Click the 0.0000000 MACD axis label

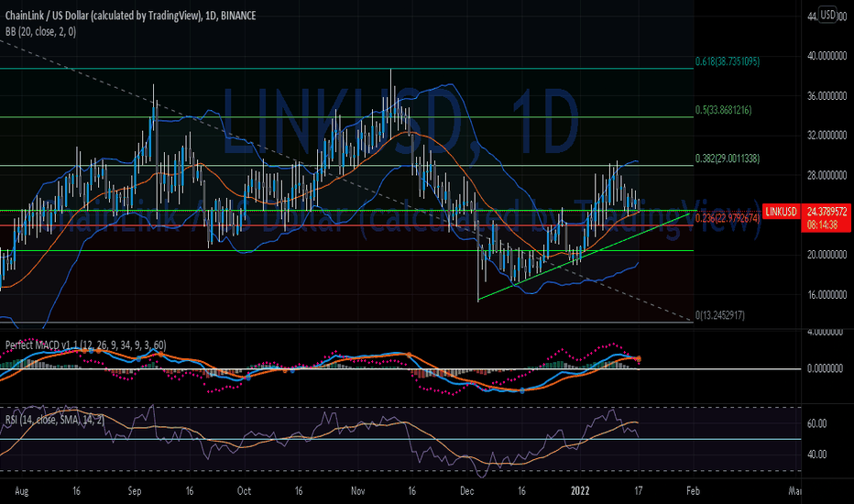(825, 369)
